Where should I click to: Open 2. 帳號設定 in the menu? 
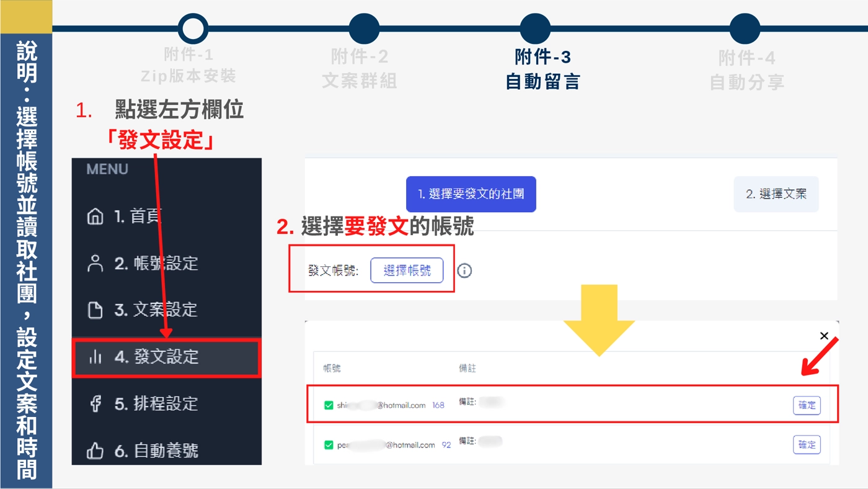[x=156, y=263]
